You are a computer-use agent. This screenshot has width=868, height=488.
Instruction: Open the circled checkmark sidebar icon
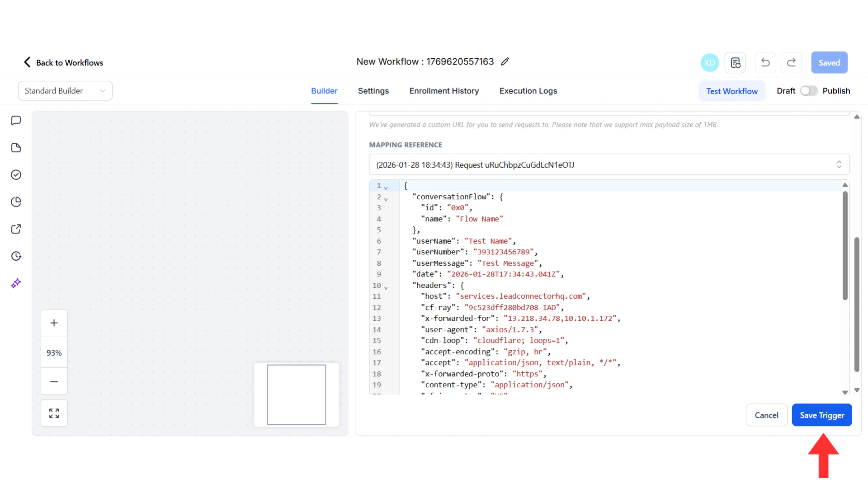[16, 175]
